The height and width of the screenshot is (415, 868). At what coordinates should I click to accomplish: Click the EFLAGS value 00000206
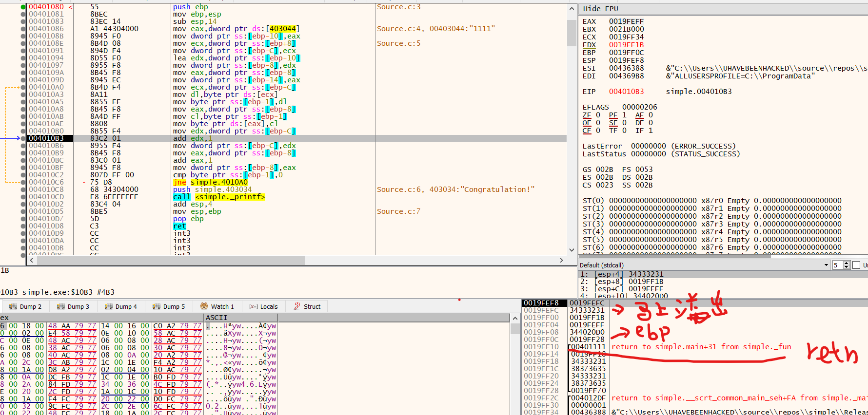[639, 107]
